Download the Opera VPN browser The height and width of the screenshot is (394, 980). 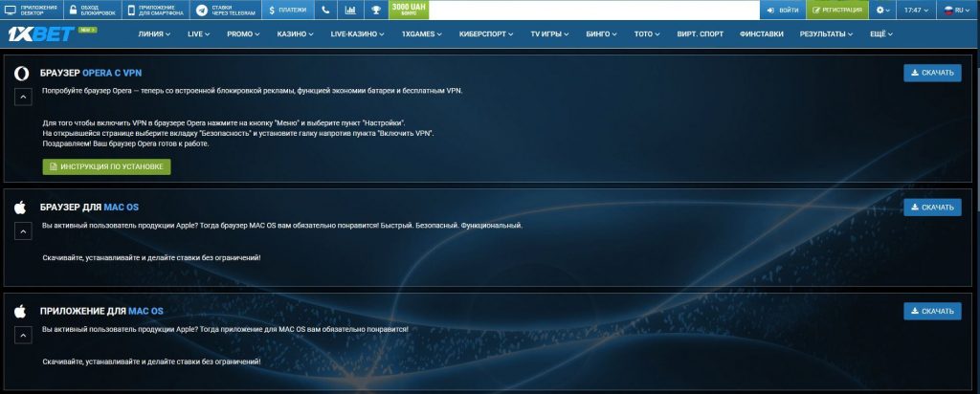(x=931, y=73)
